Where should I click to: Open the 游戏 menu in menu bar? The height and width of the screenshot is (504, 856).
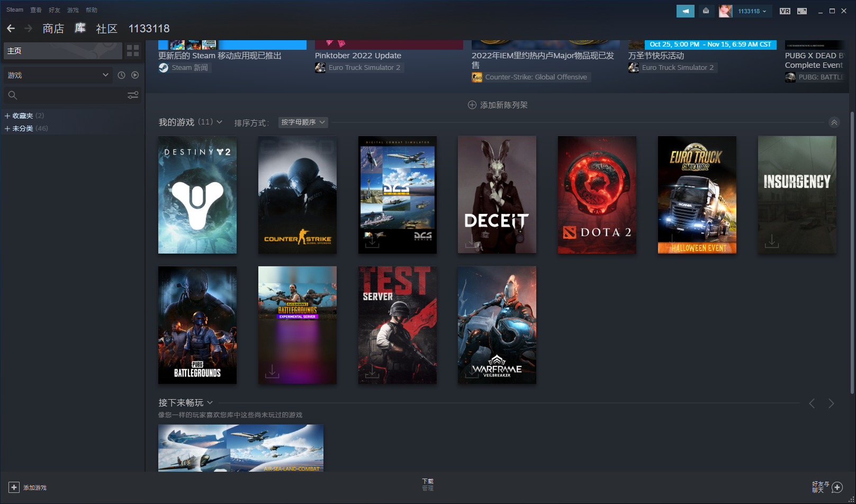(73, 10)
